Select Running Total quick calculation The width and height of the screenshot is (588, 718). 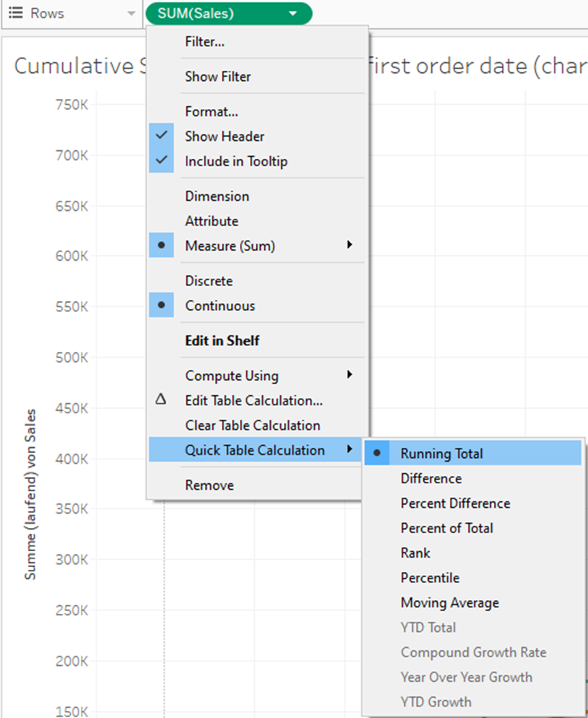(x=441, y=454)
